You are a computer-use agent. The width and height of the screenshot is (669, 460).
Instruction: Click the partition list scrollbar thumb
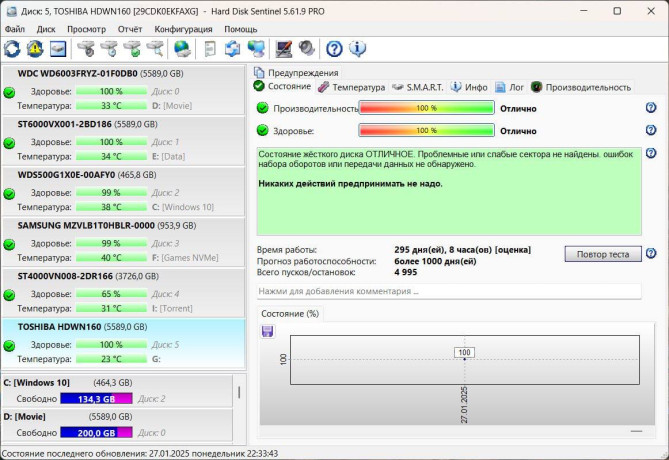[x=239, y=392]
